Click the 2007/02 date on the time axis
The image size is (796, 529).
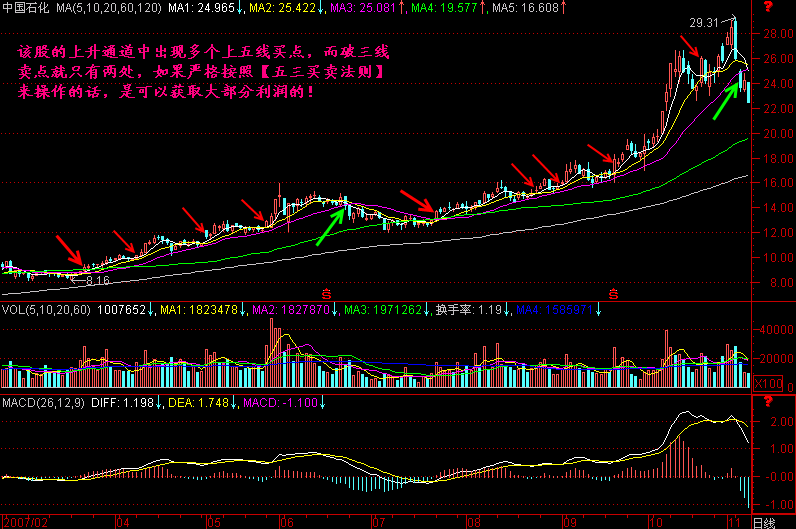[24, 522]
